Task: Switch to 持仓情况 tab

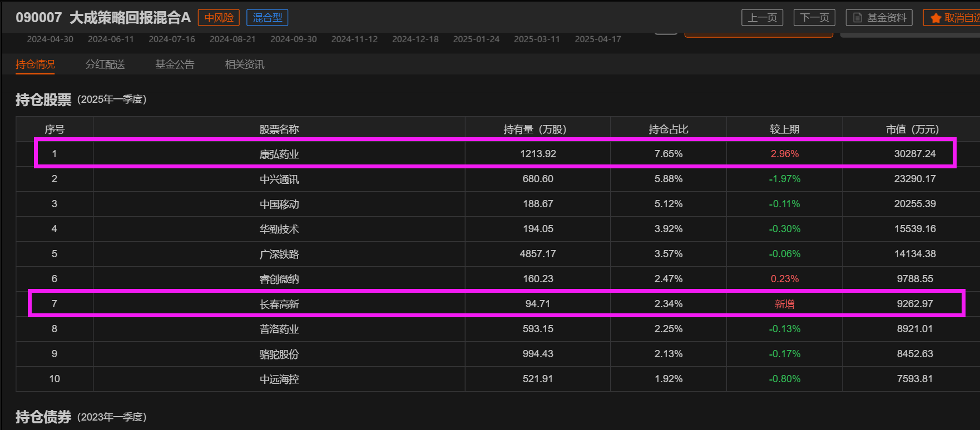Action: click(x=35, y=64)
